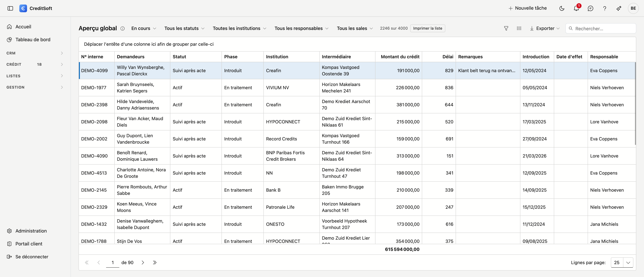
Task: Switch to dark mode moon icon
Action: (562, 8)
